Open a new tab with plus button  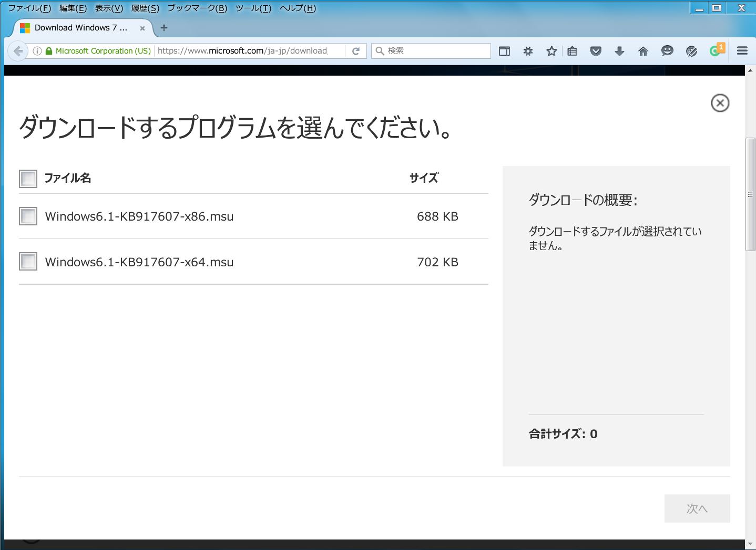164,28
